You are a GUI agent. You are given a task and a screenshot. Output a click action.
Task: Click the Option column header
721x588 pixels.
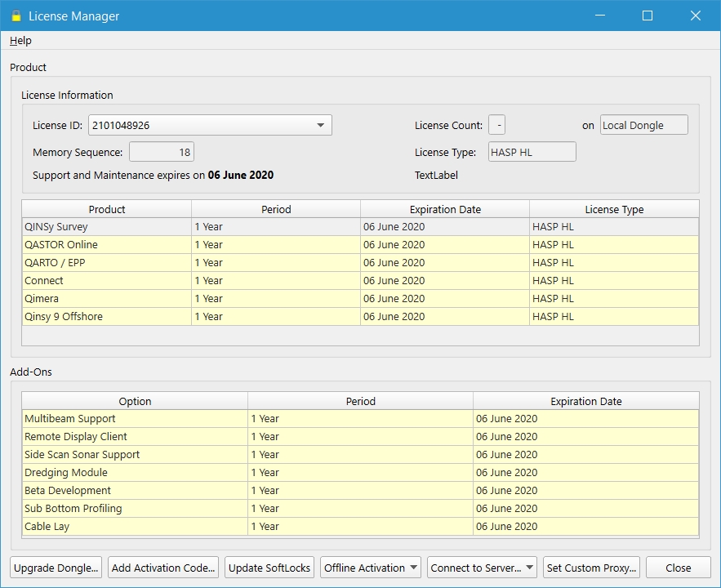(135, 401)
